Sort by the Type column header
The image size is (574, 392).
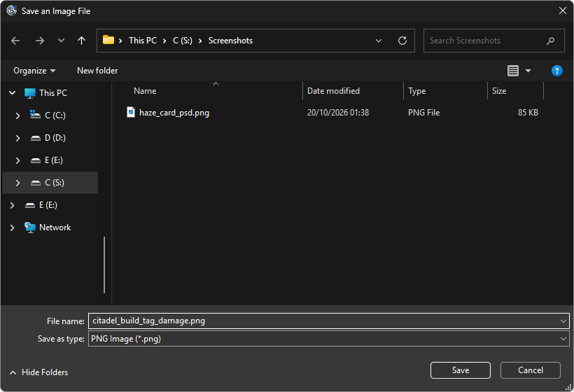point(417,91)
